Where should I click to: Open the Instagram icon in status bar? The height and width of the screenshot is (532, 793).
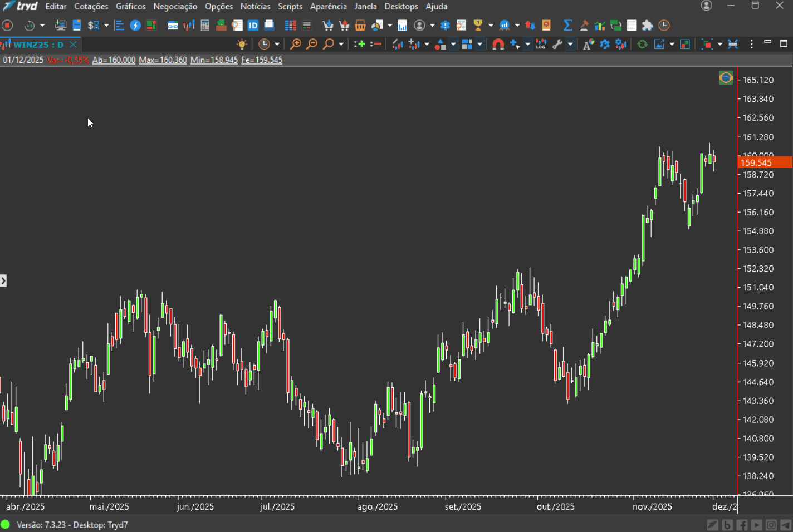click(x=771, y=525)
